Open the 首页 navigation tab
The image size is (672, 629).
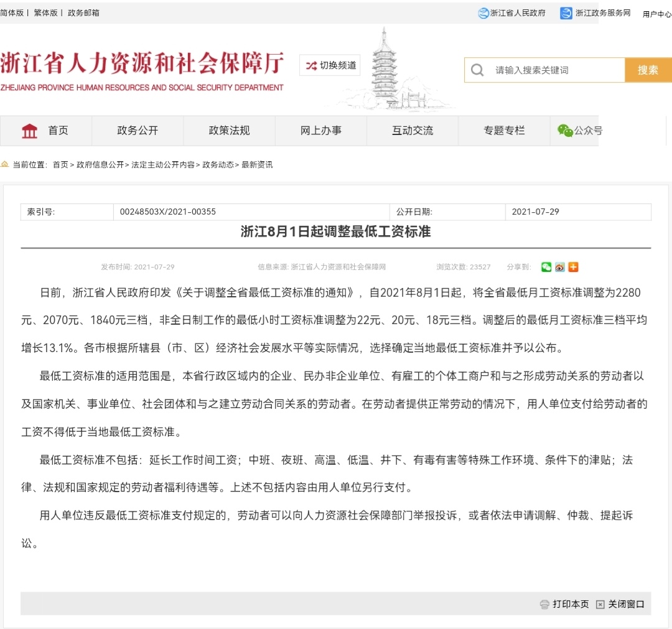[x=46, y=131]
